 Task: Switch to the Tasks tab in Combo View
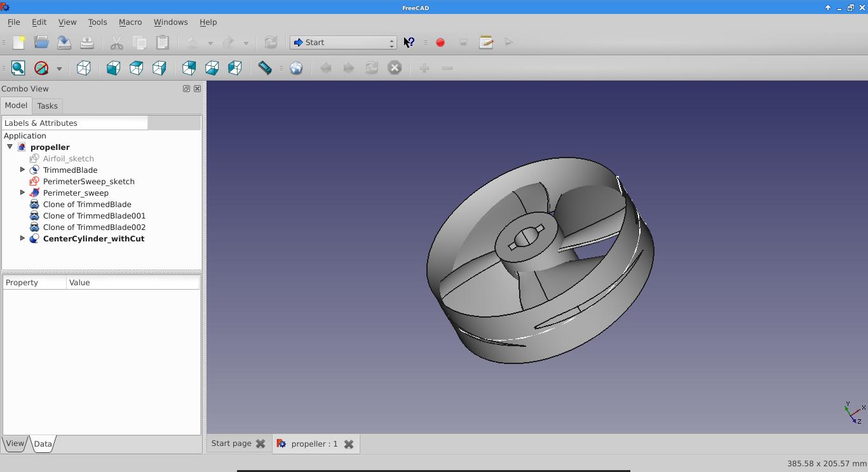pyautogui.click(x=47, y=106)
